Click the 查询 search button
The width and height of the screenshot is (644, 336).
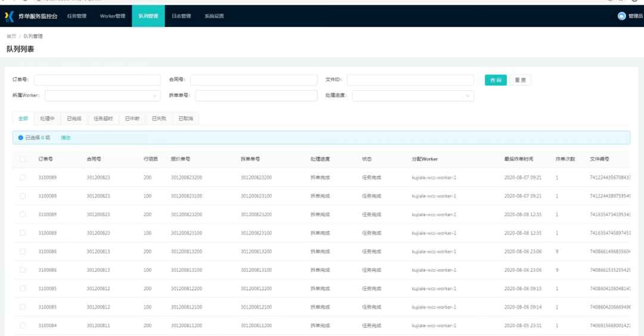[x=496, y=80]
